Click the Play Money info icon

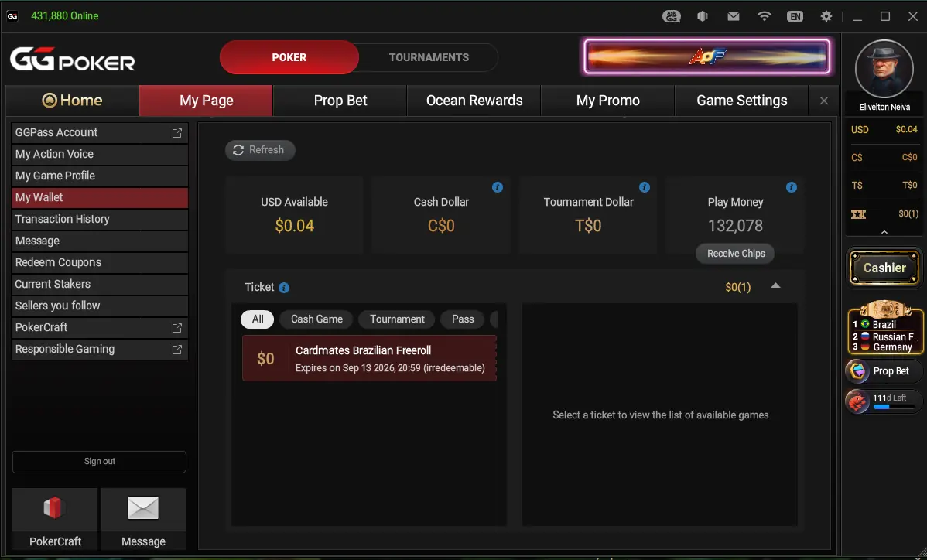[791, 187]
